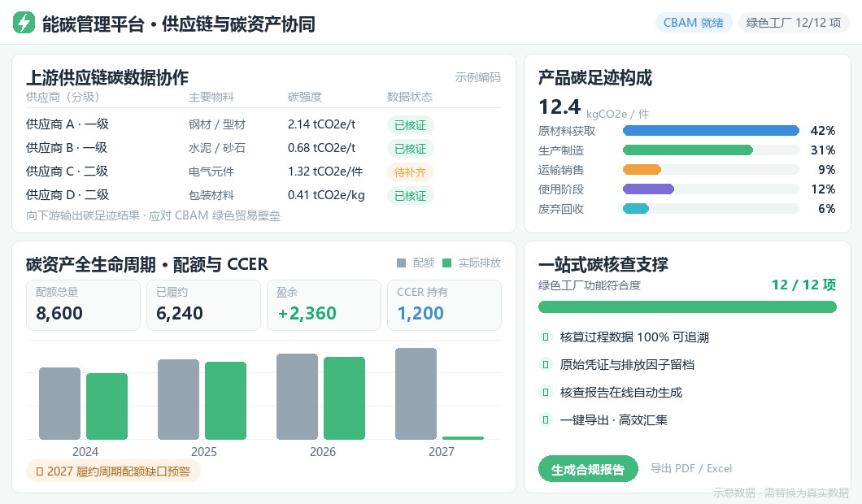862x504 pixels.
Task: Click the 数据状态 column header
Action: [x=410, y=98]
